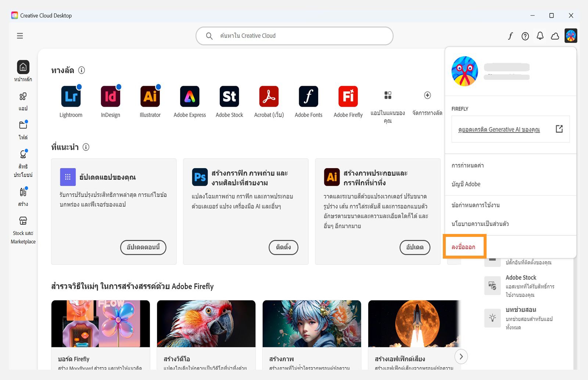Click the Adobe Stock licensed assets icon

(x=492, y=285)
